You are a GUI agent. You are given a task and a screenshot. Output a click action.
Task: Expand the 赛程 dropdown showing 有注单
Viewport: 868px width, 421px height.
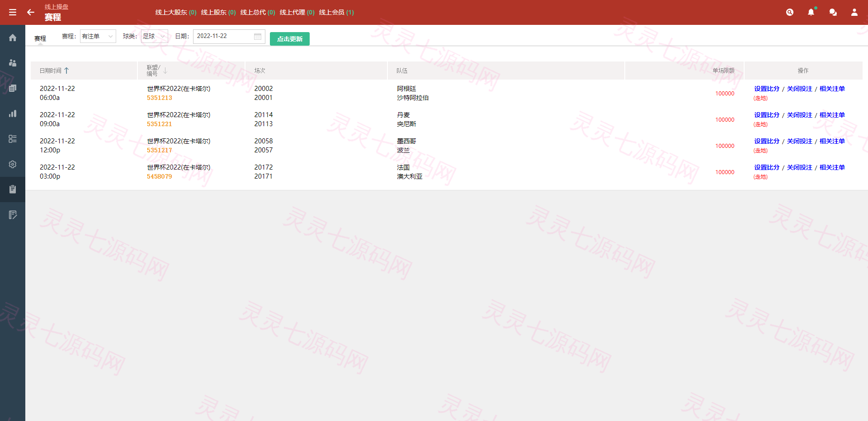coord(98,36)
